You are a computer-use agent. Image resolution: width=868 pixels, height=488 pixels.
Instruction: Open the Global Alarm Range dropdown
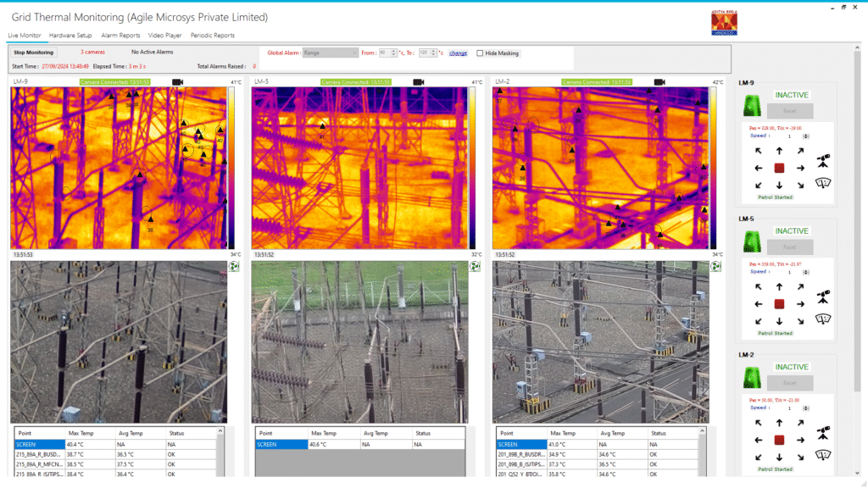click(x=331, y=53)
